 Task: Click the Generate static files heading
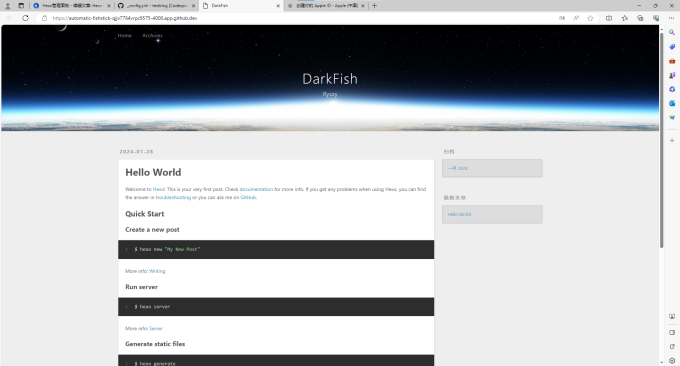(155, 344)
